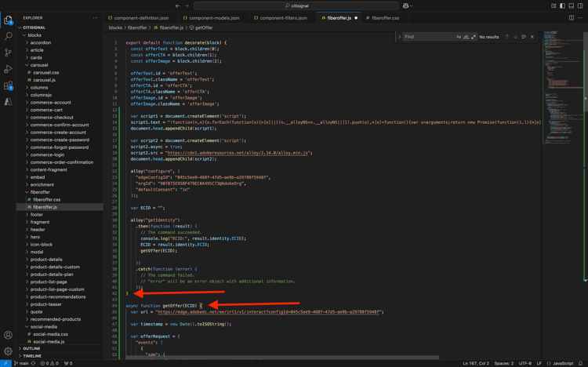Click the JavaScript language mode button
Viewport: 588px width, 367px height.
pyautogui.click(x=564, y=363)
